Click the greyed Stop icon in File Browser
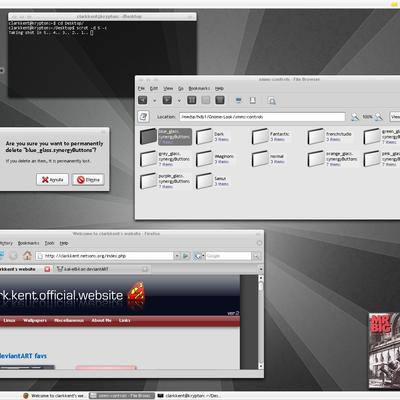 tap(206, 100)
